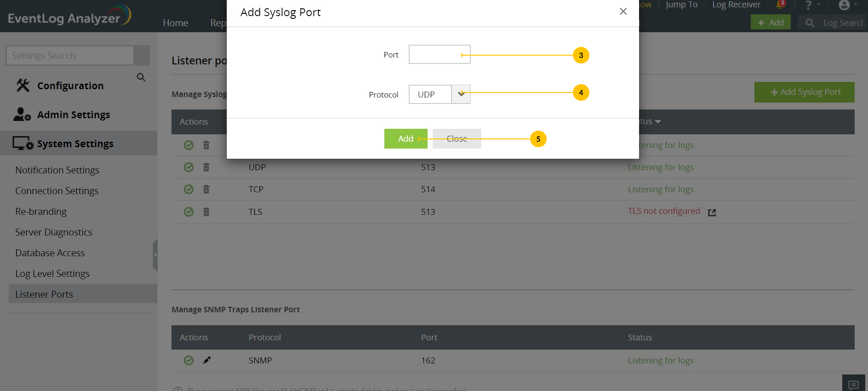Click the settings search magnifier icon
The height and width of the screenshot is (391, 868).
(141, 77)
